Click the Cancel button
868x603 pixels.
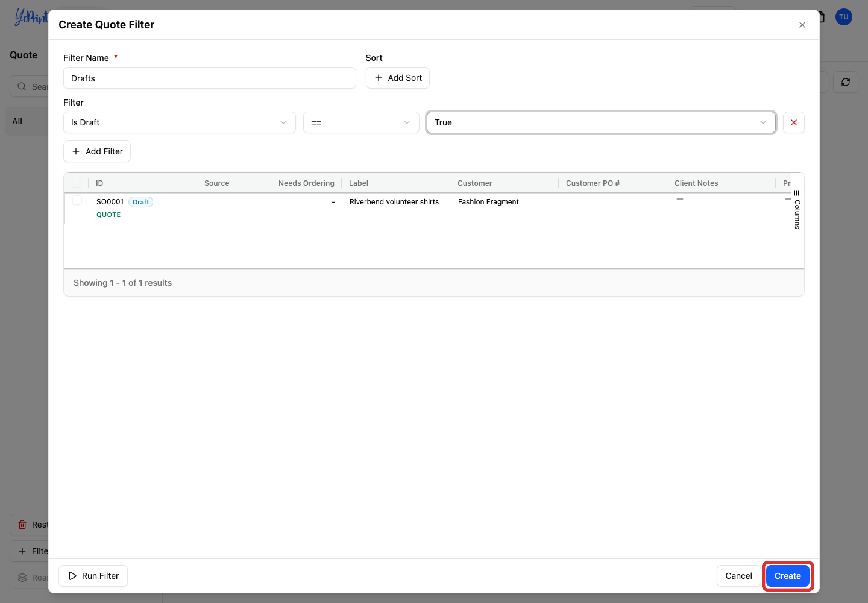pyautogui.click(x=738, y=576)
